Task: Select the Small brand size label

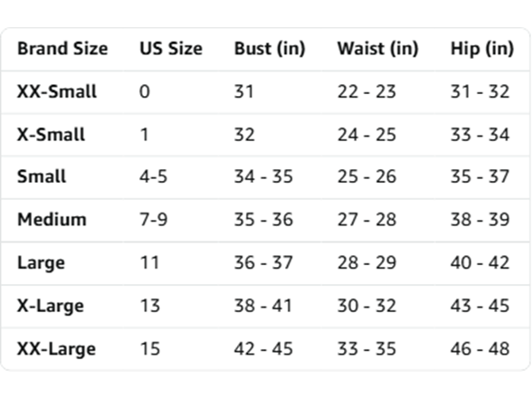Action: [x=42, y=176]
